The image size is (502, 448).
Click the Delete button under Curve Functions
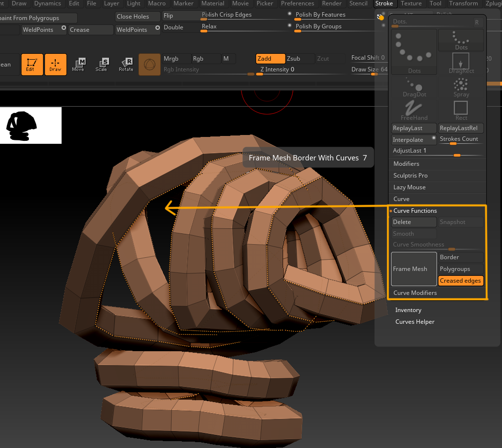click(x=414, y=222)
